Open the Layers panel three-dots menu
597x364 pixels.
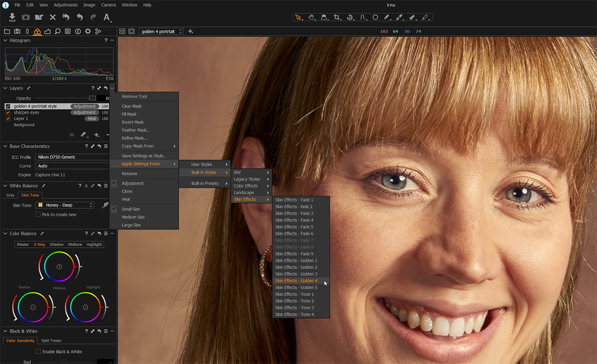[x=112, y=88]
